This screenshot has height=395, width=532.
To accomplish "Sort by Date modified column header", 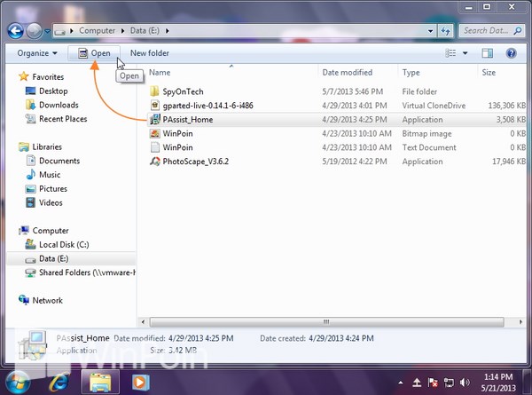I will tap(347, 73).
